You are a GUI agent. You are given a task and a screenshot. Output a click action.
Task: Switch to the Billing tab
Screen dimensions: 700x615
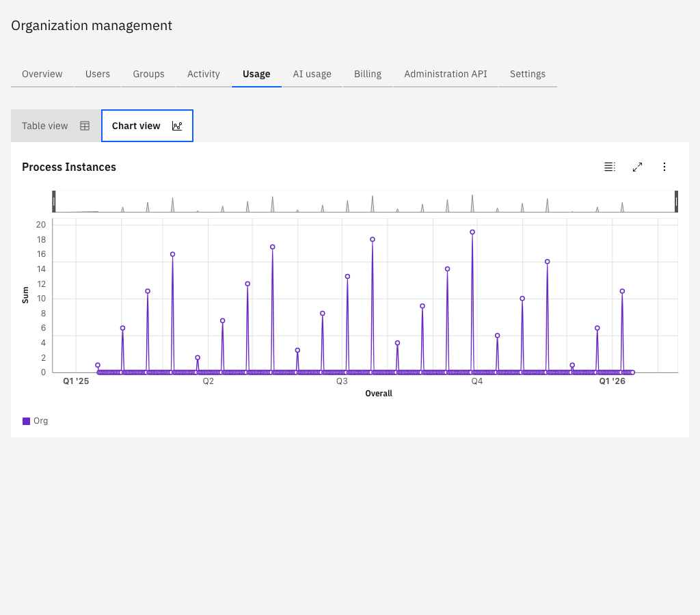click(x=368, y=74)
